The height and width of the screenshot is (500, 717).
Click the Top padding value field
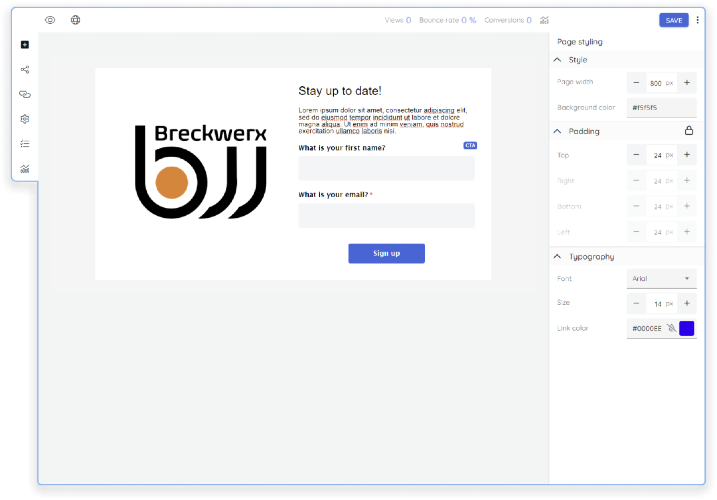click(661, 156)
